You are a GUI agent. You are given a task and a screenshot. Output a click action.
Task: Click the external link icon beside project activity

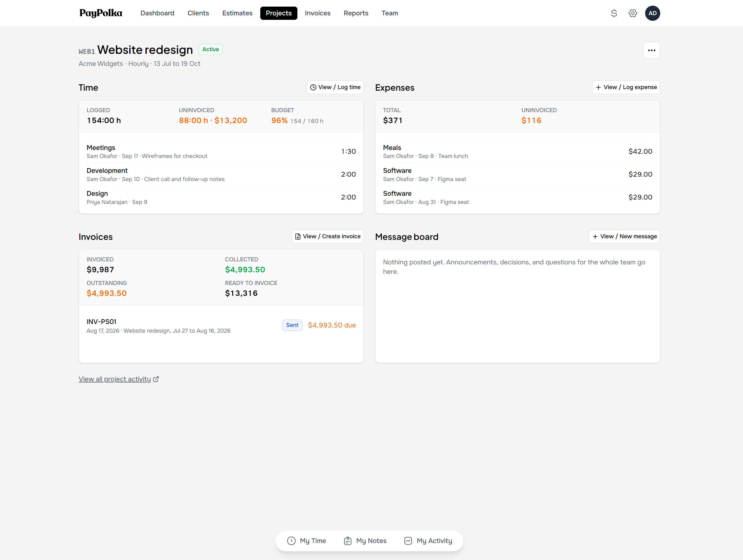[x=156, y=379]
